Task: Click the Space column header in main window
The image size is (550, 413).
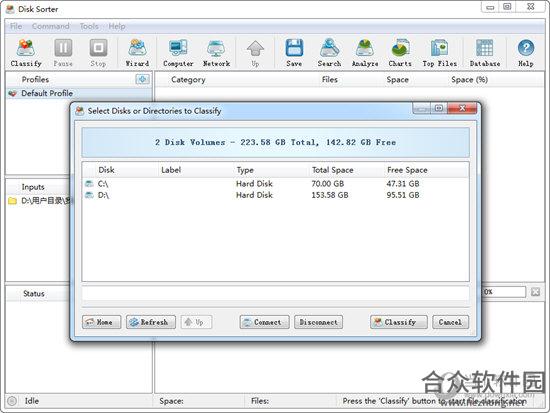Action: 397,80
